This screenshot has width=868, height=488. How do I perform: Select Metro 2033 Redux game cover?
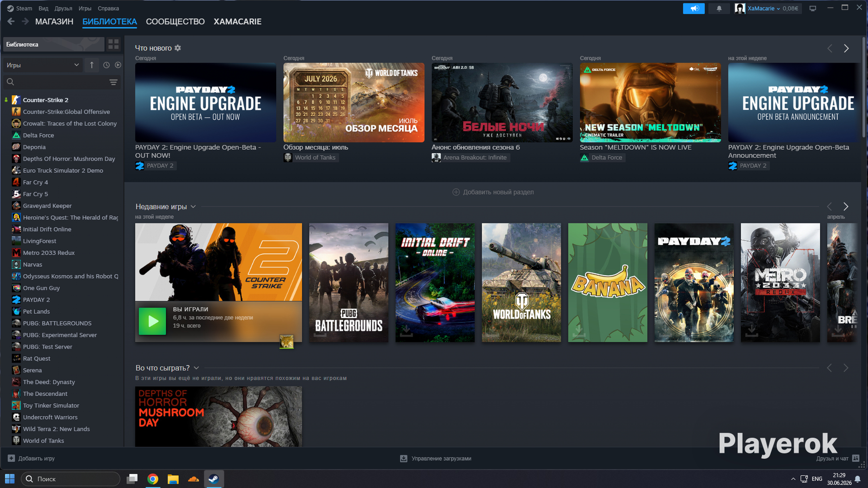click(x=781, y=283)
